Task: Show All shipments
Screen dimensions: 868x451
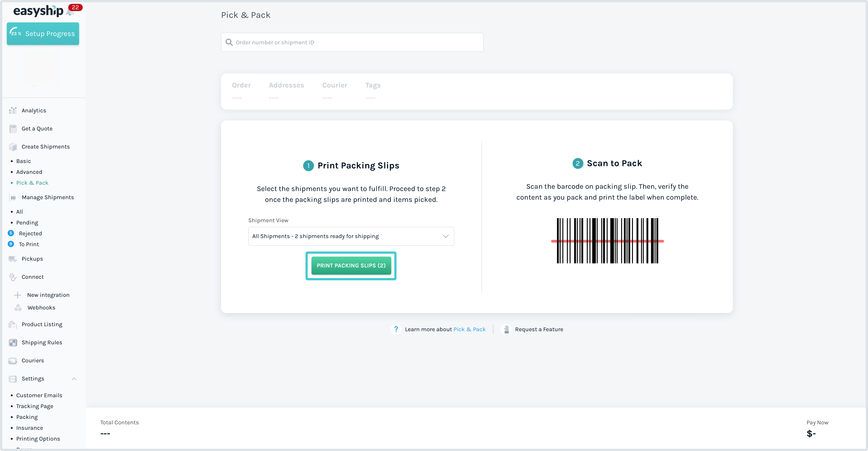Action: (x=19, y=212)
